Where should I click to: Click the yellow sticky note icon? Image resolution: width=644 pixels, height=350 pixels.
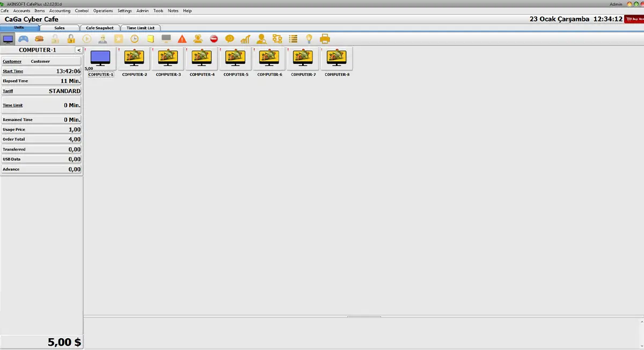tap(150, 39)
